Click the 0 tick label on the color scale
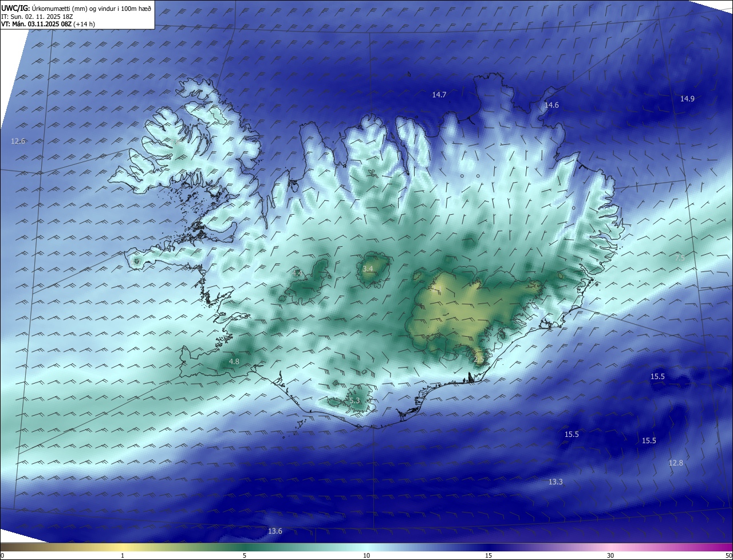 [x=2, y=555]
